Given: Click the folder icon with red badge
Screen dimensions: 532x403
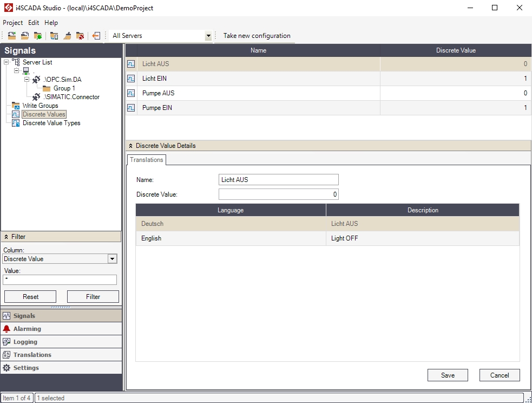Looking at the screenshot, I should (80, 36).
